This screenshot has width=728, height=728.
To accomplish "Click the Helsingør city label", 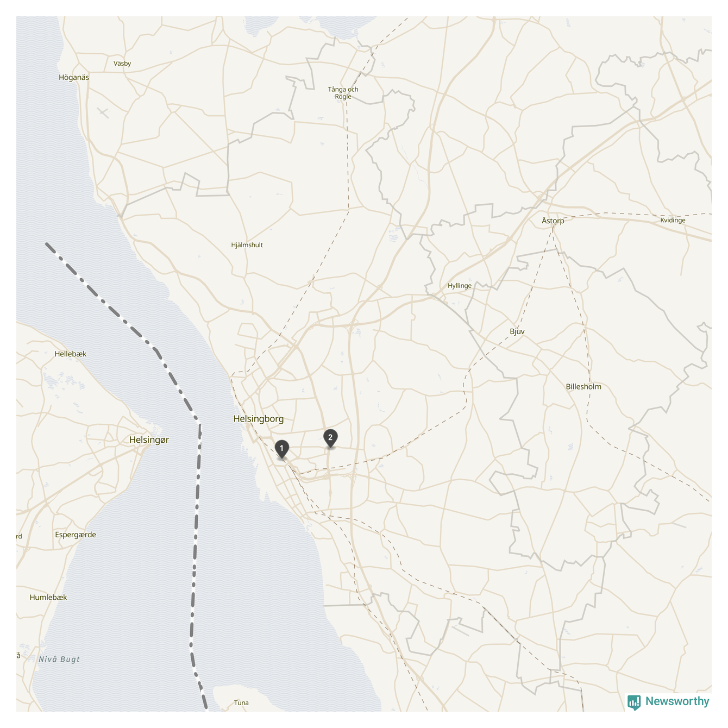I will (x=149, y=440).
